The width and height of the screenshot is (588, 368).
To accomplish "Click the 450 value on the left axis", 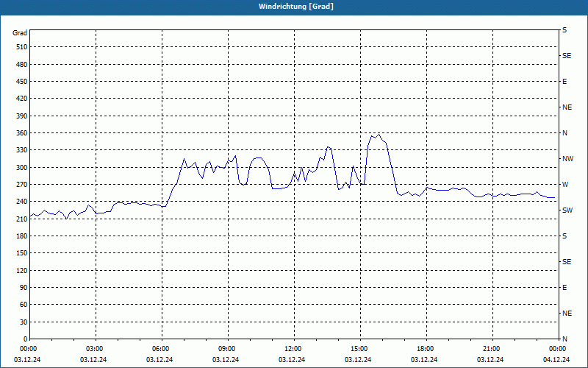I will tap(22, 82).
